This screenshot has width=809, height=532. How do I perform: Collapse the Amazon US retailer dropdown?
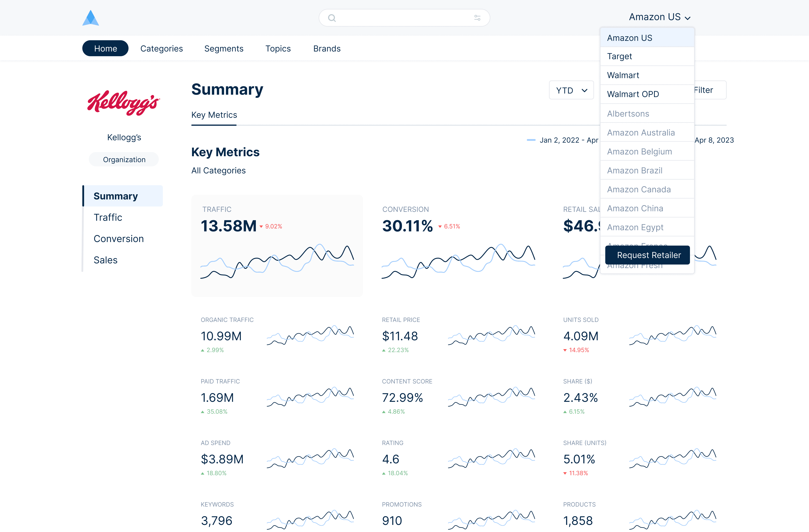(659, 17)
